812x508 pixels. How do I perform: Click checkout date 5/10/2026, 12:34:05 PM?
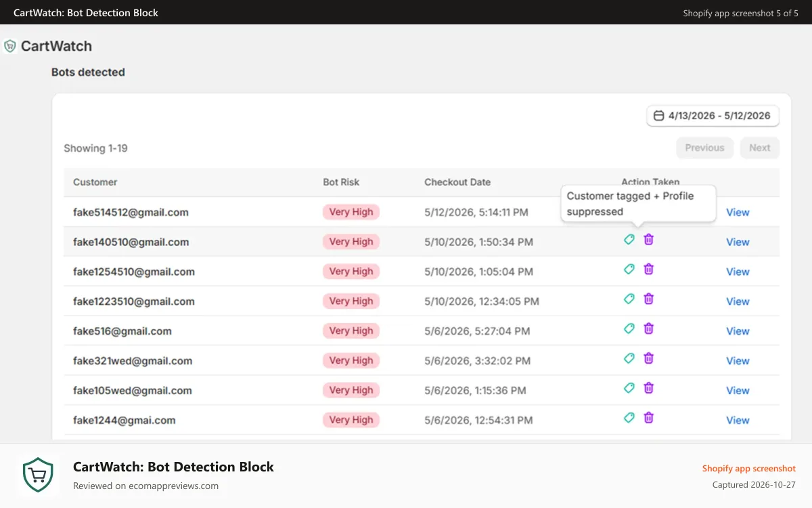tap(482, 301)
